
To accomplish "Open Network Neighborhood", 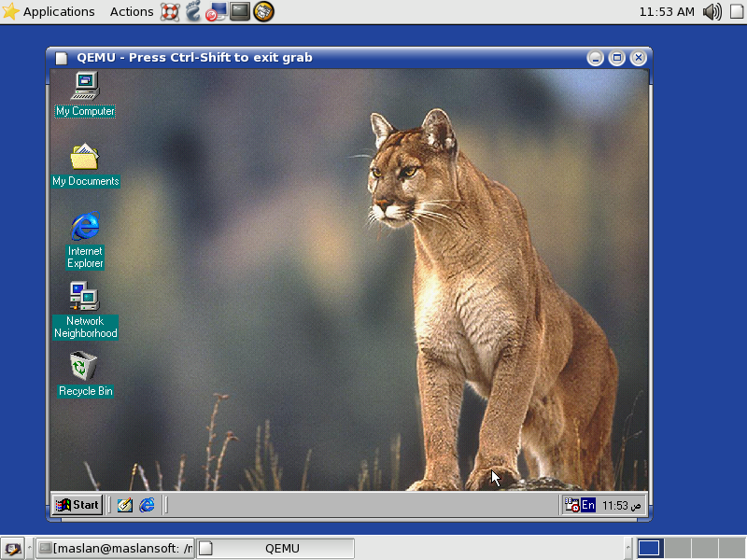I will [x=84, y=297].
